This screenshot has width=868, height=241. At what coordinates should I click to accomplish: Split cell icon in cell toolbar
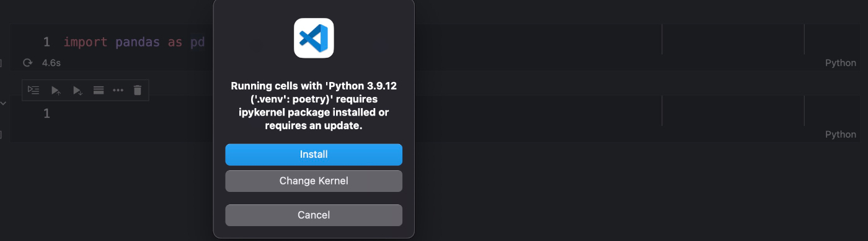(98, 91)
